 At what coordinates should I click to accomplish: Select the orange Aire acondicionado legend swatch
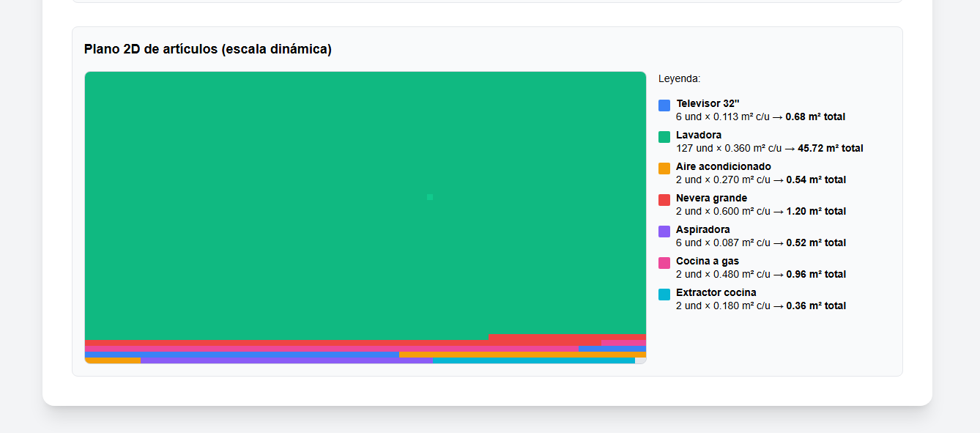664,169
